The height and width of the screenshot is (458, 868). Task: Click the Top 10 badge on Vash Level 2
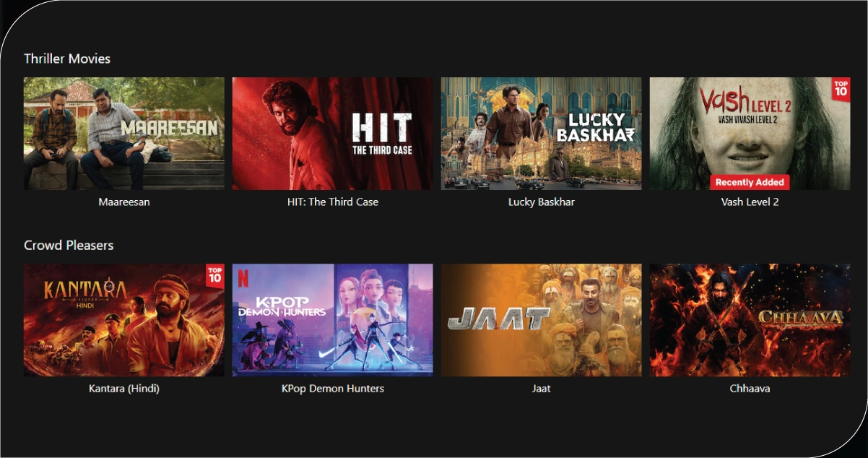coord(841,90)
